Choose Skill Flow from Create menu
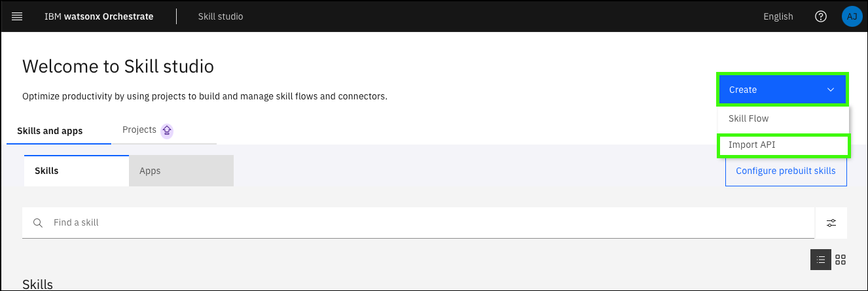868x291 pixels. pyautogui.click(x=748, y=119)
